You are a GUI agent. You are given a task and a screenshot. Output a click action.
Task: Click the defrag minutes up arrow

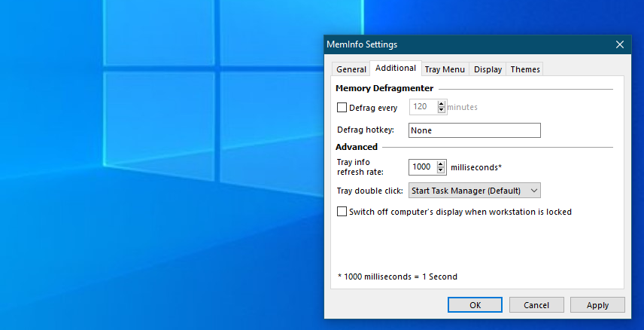pyautogui.click(x=442, y=104)
